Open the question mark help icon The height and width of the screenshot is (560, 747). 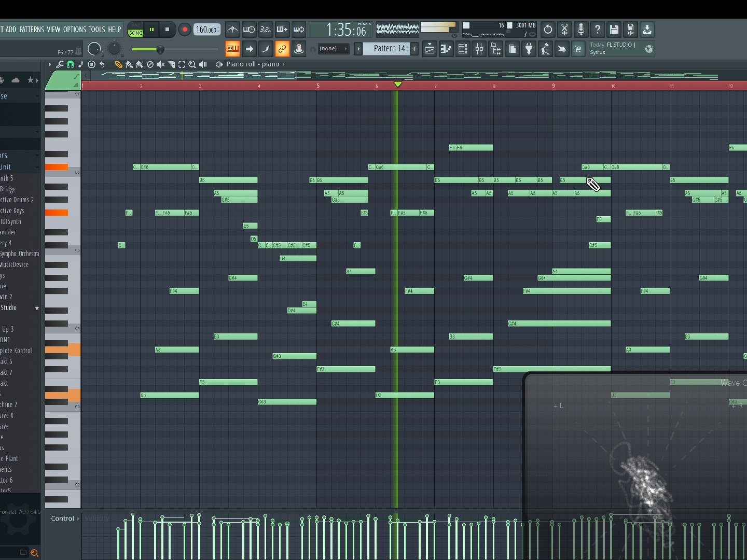tap(598, 30)
